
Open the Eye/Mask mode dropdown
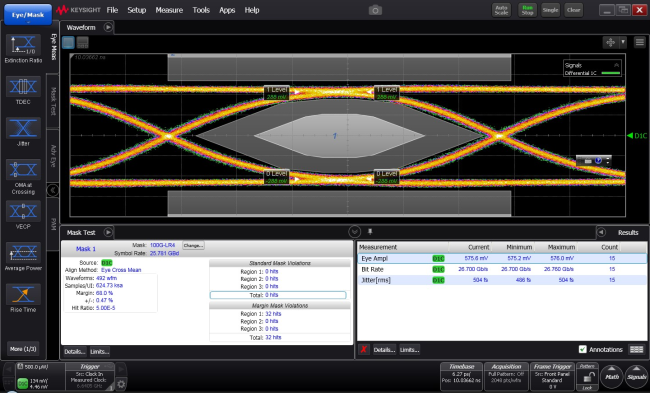pyautogui.click(x=28, y=15)
